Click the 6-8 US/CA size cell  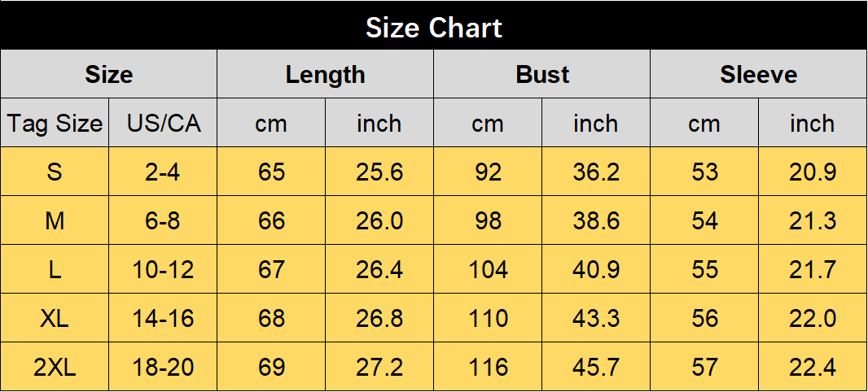(163, 220)
